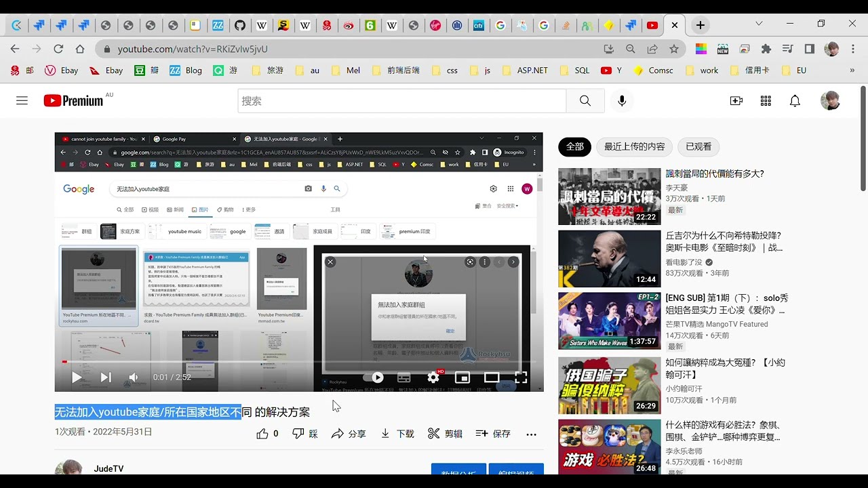Switch to the GitHub tab
The height and width of the screenshot is (488, 868).
point(239,25)
